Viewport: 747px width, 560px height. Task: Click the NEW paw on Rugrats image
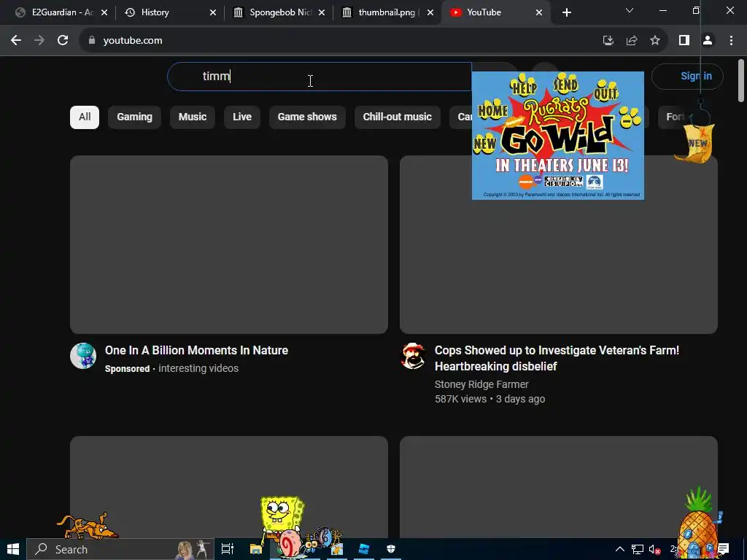pos(484,144)
